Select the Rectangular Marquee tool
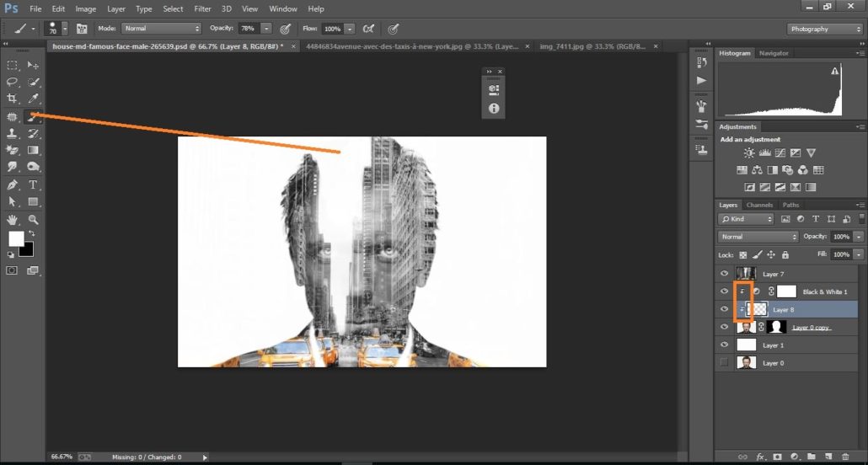This screenshot has width=868, height=465. coord(12,66)
